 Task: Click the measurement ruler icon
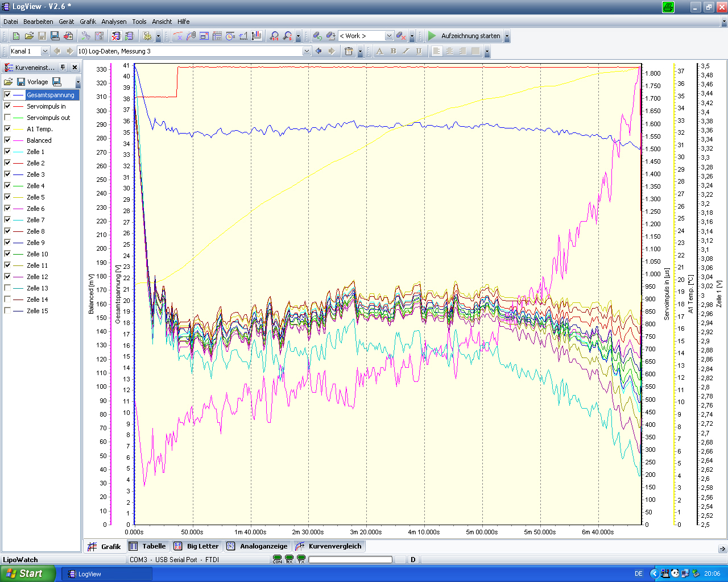(243, 36)
